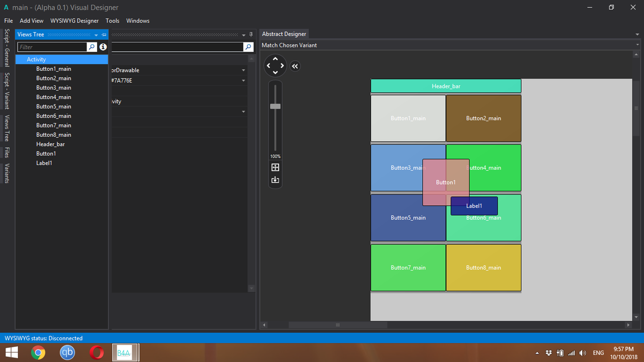Viewport: 644px width, 362px height.
Task: Click the Views Tree filter search icon
Action: point(92,47)
